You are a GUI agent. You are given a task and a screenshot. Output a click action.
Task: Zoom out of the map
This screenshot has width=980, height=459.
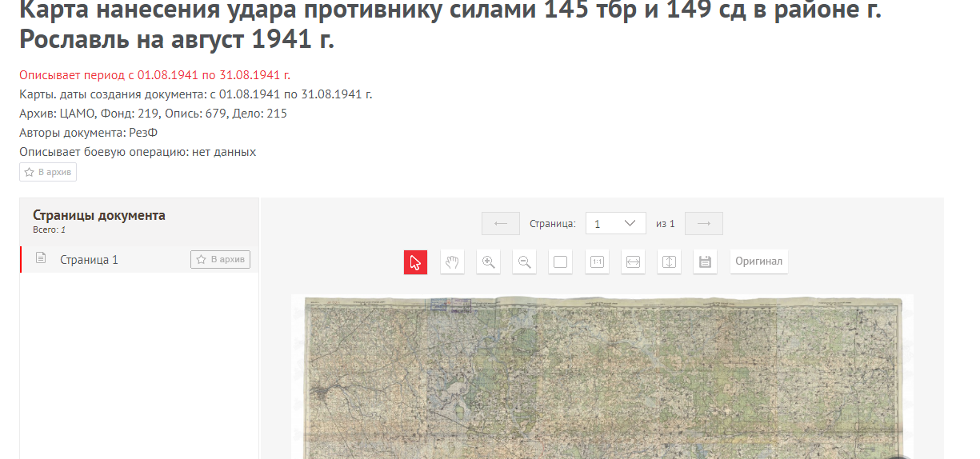pos(524,262)
